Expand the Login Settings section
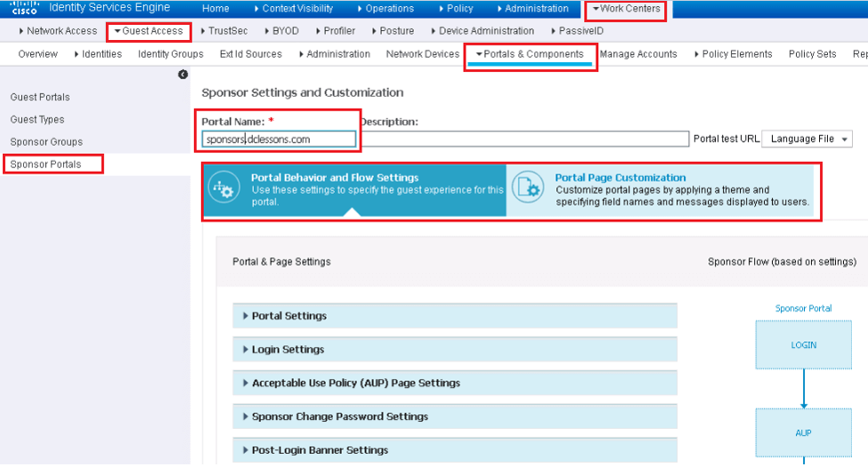 [455, 350]
